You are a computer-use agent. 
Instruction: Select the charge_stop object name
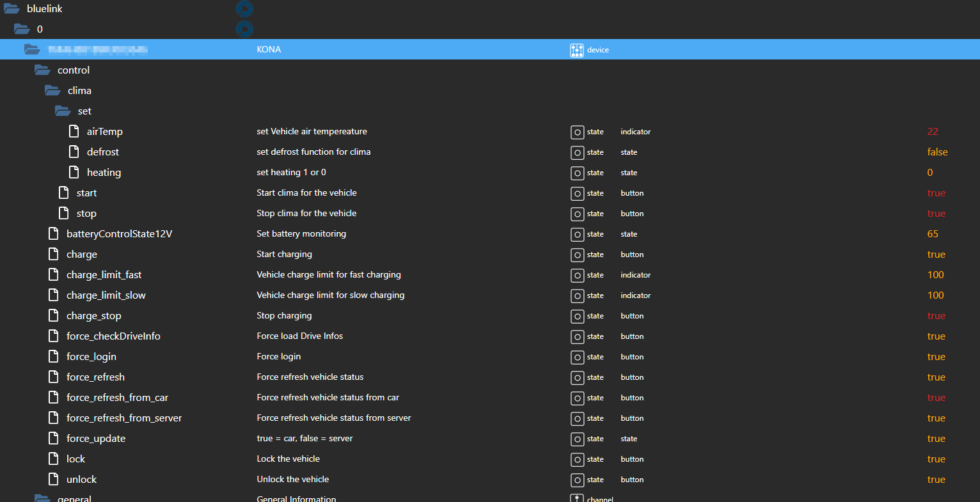tap(94, 316)
